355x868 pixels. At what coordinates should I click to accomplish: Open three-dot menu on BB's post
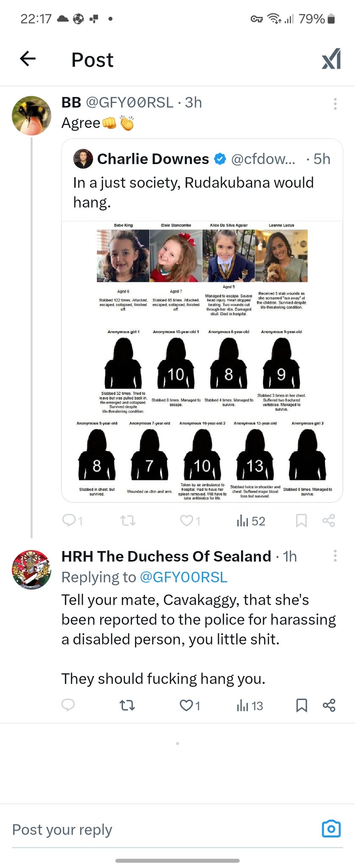335,104
